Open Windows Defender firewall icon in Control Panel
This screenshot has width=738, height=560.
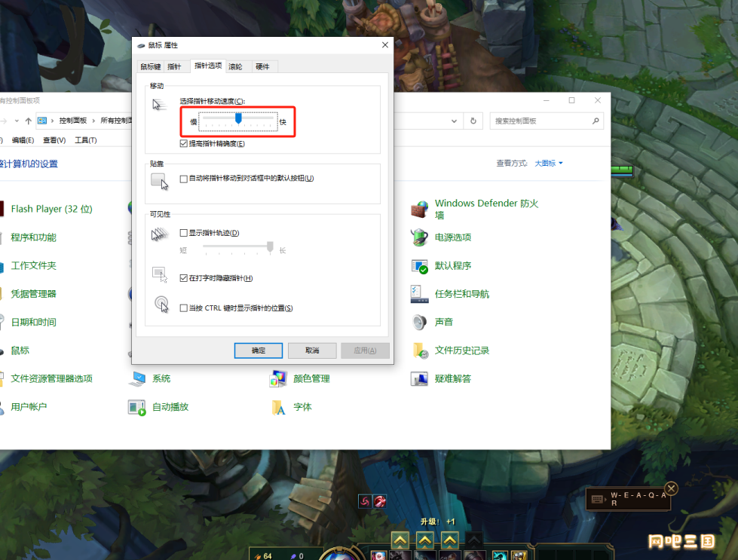419,209
